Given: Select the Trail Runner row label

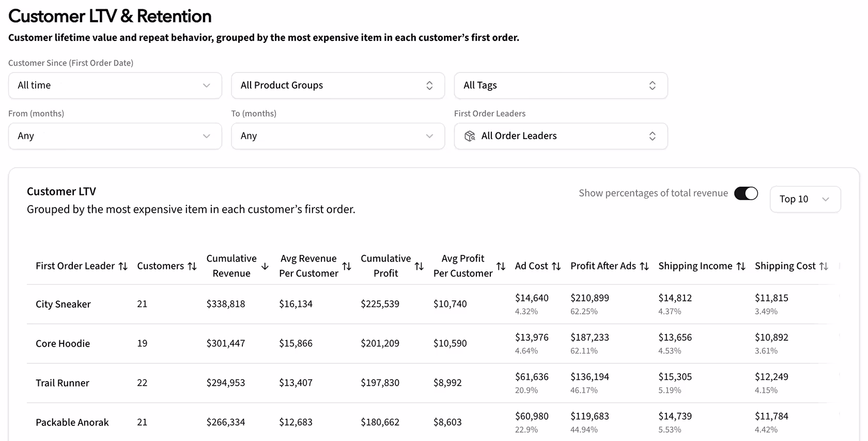Looking at the screenshot, I should tap(63, 383).
